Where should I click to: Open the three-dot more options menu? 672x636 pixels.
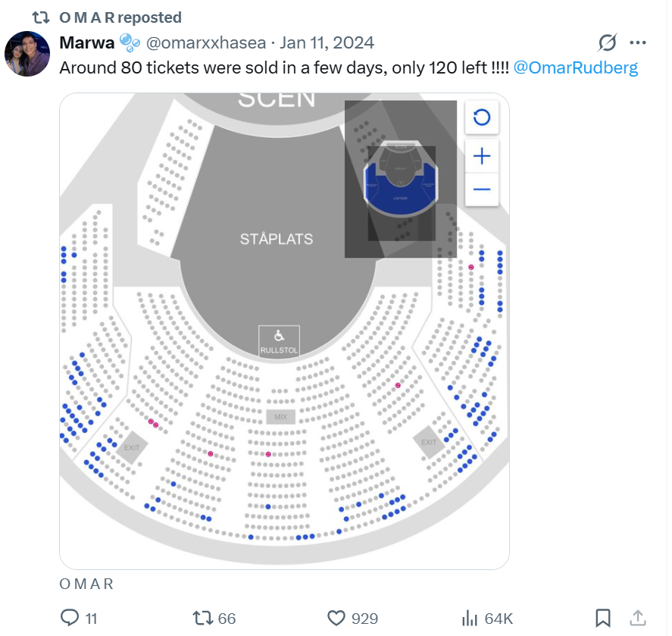tap(638, 42)
